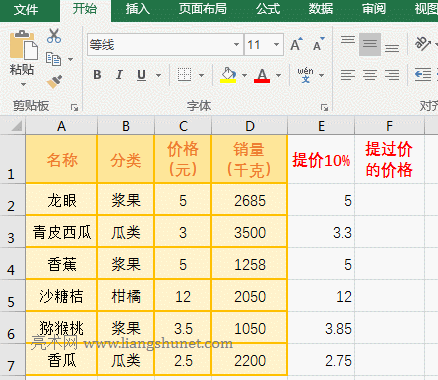The image size is (438, 380).
Task: Decrease font size with smaller A
Action: pyautogui.click(x=318, y=44)
